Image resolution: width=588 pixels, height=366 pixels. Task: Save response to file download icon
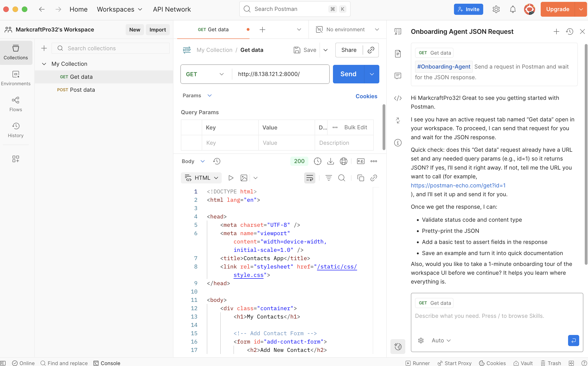pos(330,161)
